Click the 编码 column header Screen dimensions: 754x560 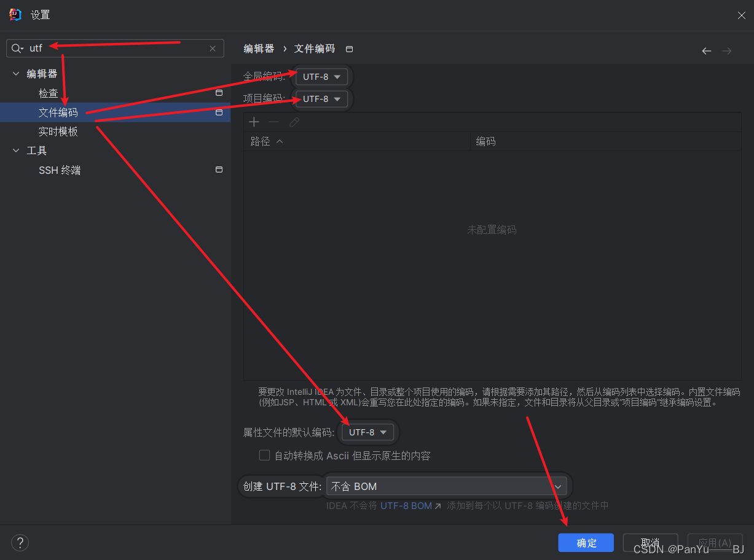pyautogui.click(x=605, y=141)
